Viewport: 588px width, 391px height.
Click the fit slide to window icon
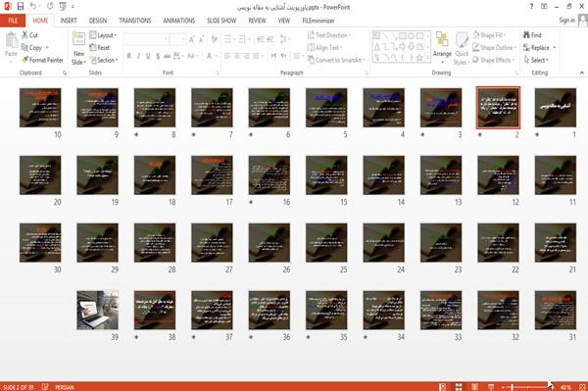click(582, 387)
